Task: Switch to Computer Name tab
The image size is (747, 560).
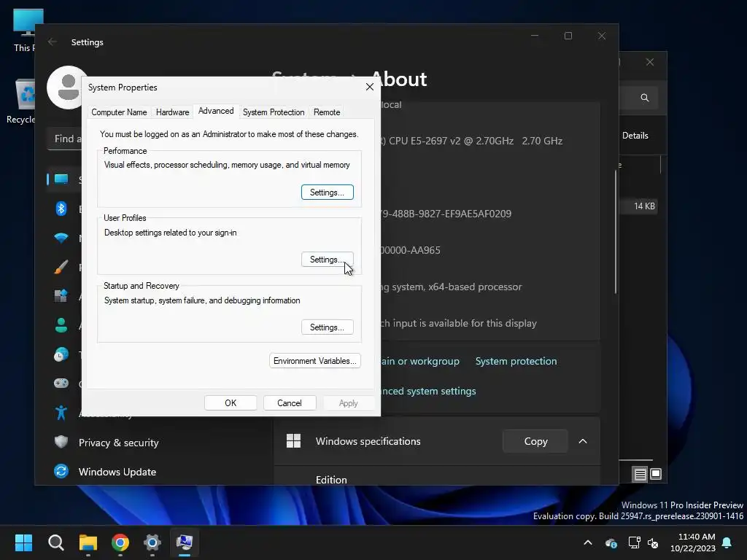Action: click(119, 112)
